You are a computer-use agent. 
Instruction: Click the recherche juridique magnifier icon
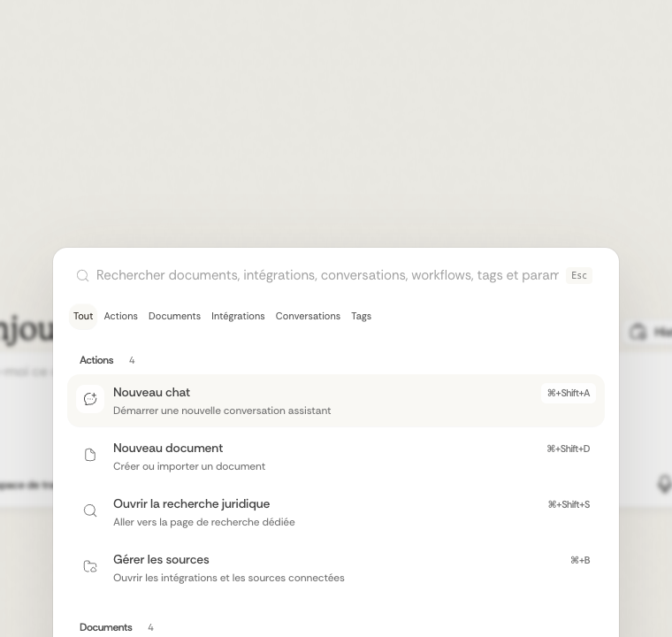click(x=90, y=510)
